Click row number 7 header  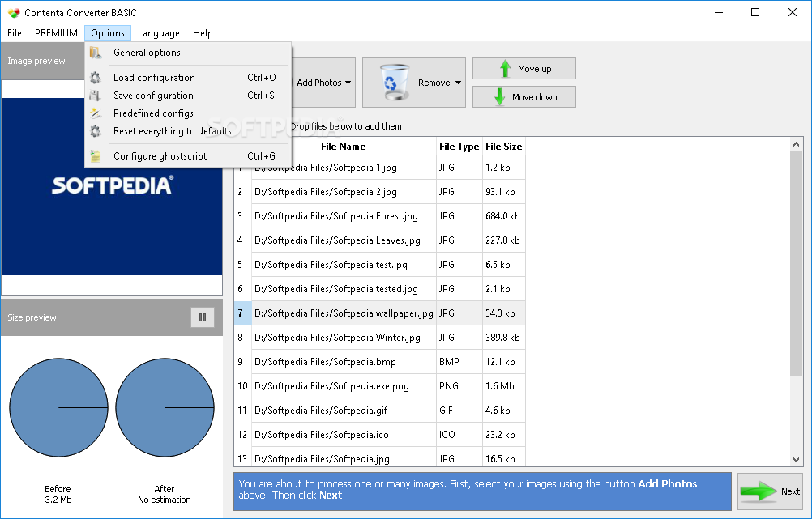click(x=243, y=313)
